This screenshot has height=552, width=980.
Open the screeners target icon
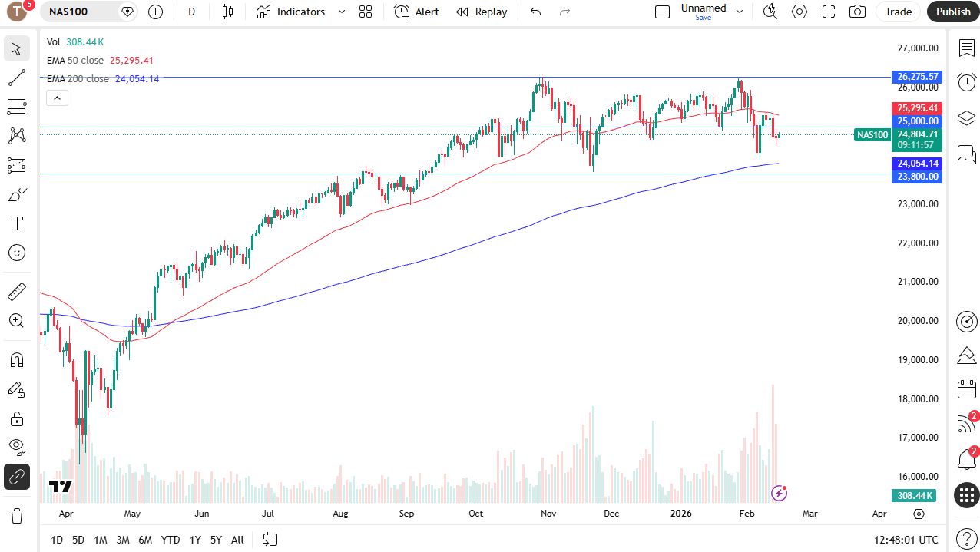click(966, 322)
